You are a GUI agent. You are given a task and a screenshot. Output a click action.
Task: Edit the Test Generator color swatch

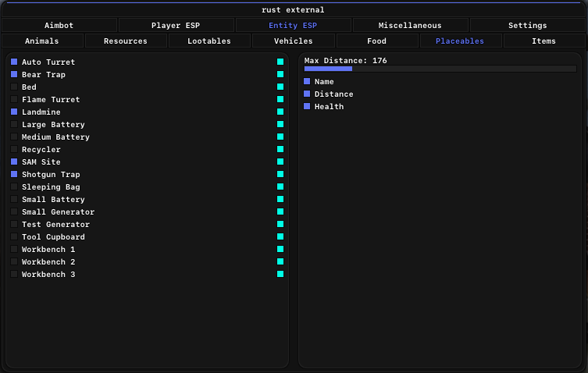280,224
